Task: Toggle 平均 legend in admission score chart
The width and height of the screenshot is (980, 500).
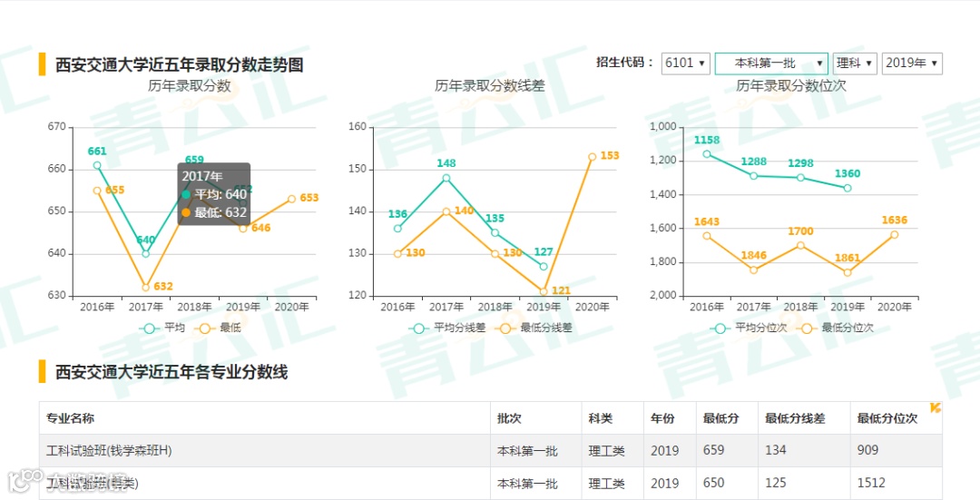Action: coord(162,328)
